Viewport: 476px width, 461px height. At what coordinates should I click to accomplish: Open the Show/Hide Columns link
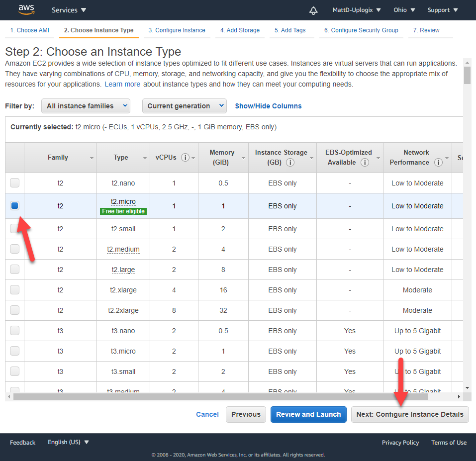pos(268,106)
